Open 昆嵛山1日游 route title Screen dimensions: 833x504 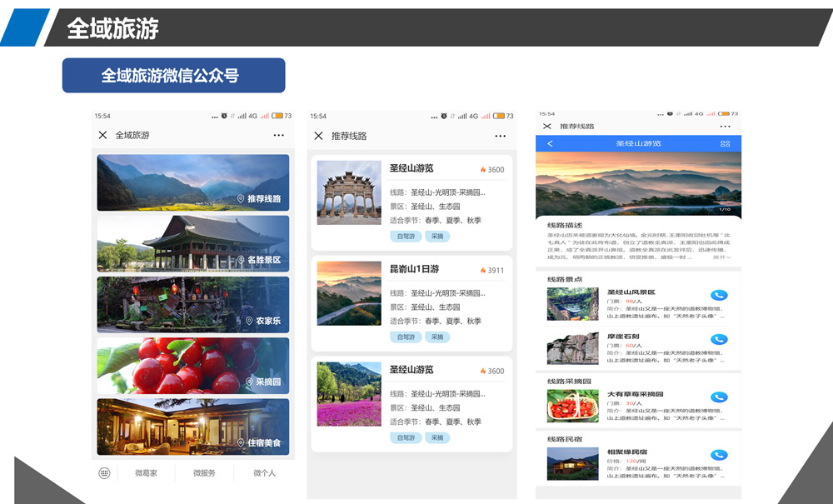click(x=414, y=269)
